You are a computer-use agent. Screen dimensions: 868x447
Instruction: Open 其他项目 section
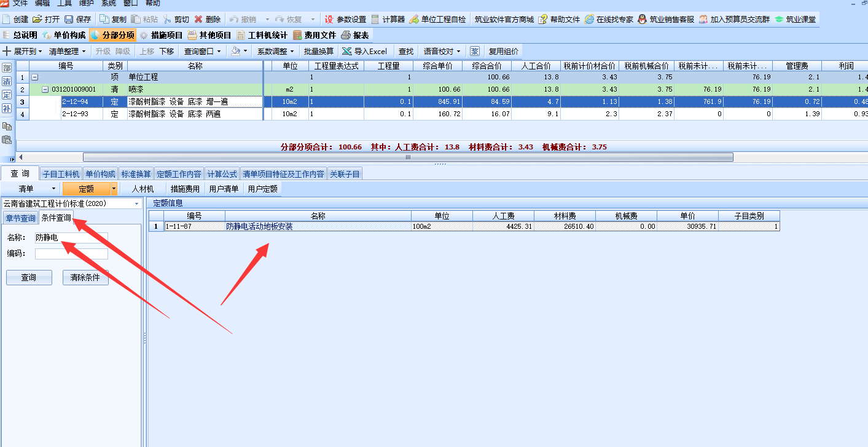click(209, 35)
